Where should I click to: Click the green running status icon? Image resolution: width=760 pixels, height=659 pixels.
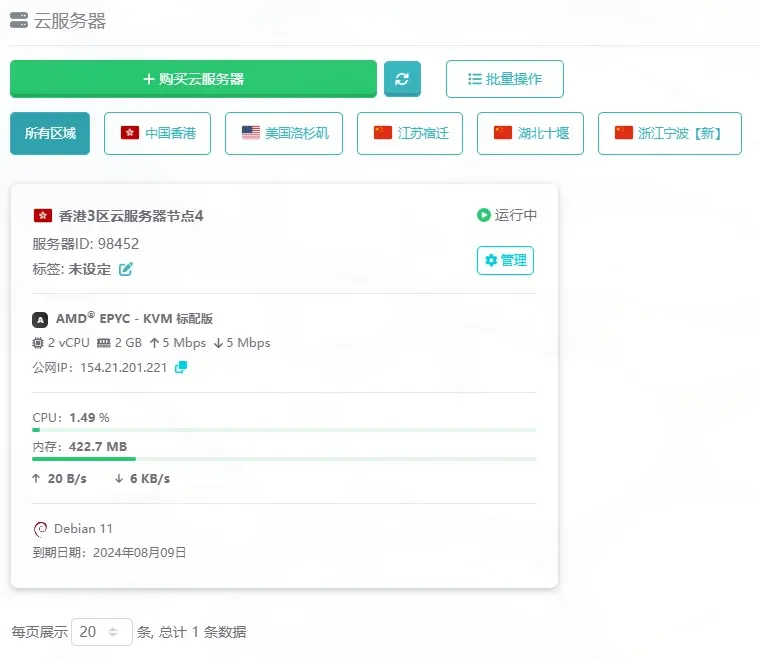(484, 215)
